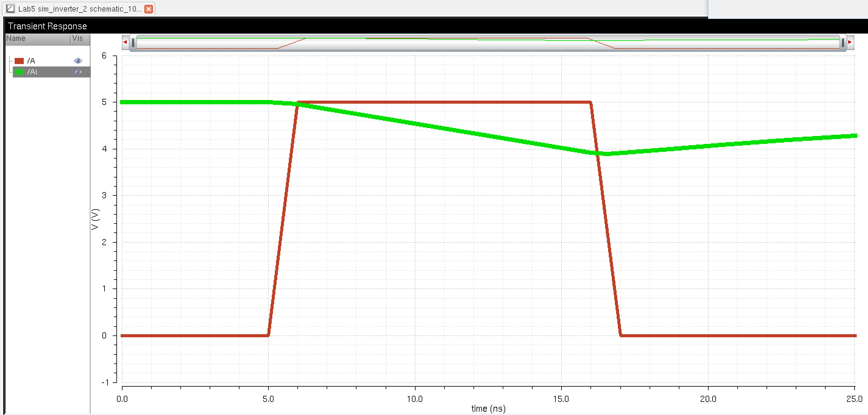Click the right red arrow of zoom scrollbar
This screenshot has height=415, width=868.
850,42
